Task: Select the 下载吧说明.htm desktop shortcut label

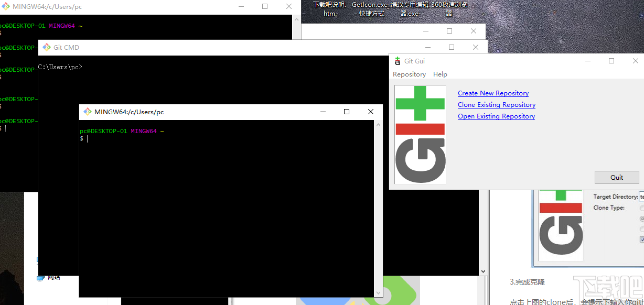Action: click(x=329, y=9)
